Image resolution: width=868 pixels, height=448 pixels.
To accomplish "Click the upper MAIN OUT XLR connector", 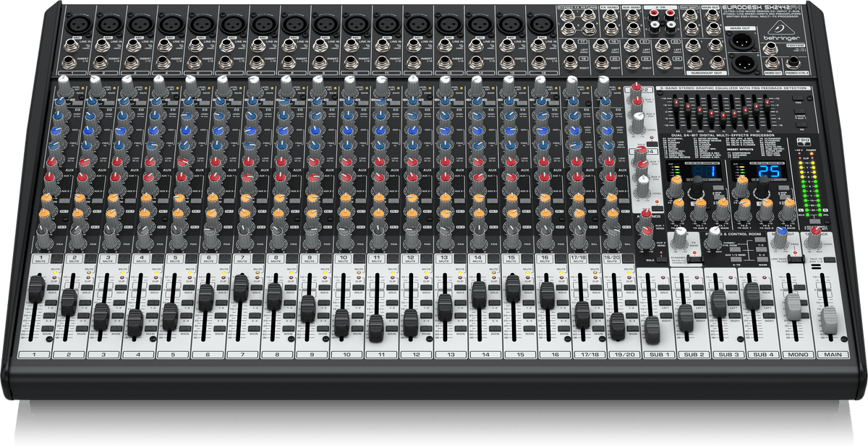I will (x=742, y=40).
